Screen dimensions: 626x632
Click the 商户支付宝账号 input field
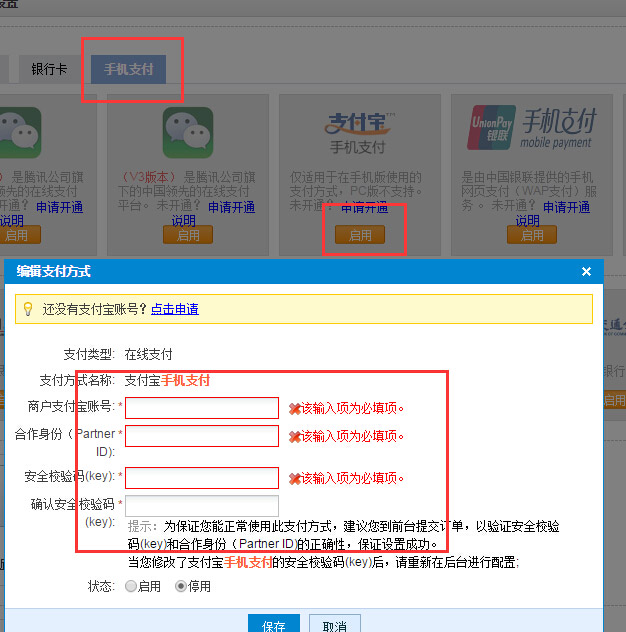(202, 408)
